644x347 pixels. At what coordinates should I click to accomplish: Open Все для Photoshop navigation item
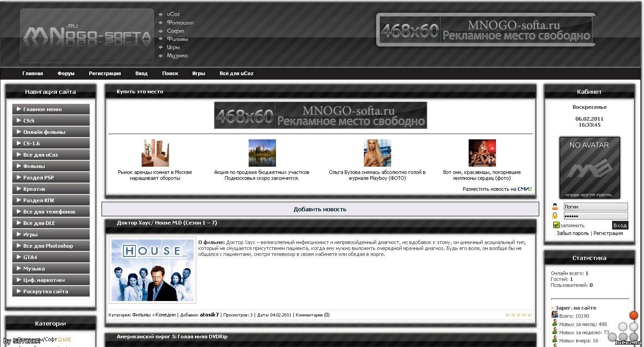tap(51, 246)
